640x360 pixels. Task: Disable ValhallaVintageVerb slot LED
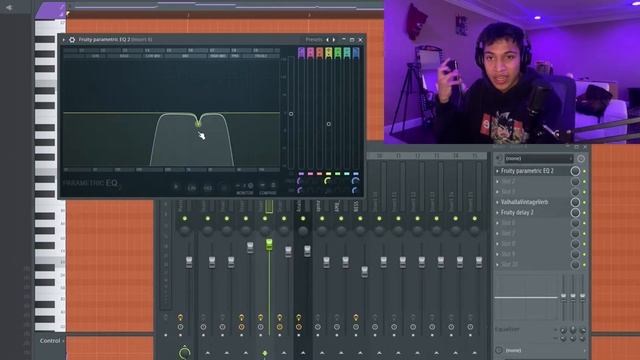pos(584,202)
